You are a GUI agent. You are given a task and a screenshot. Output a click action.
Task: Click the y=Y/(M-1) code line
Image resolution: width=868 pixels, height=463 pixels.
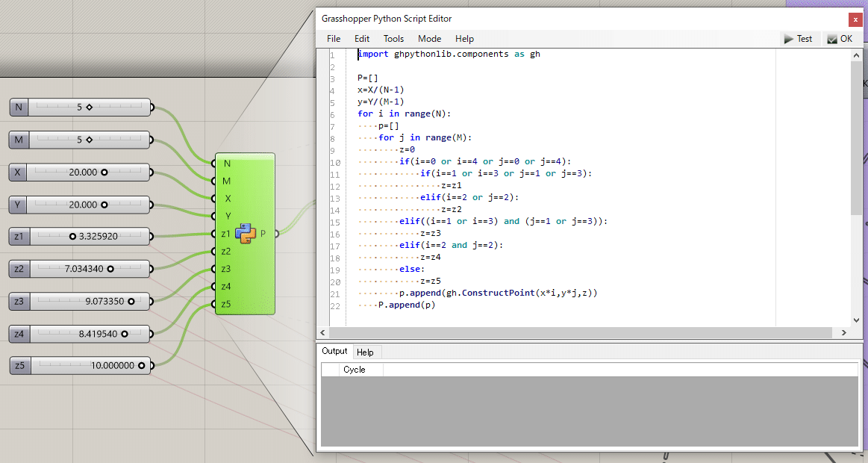click(x=381, y=102)
